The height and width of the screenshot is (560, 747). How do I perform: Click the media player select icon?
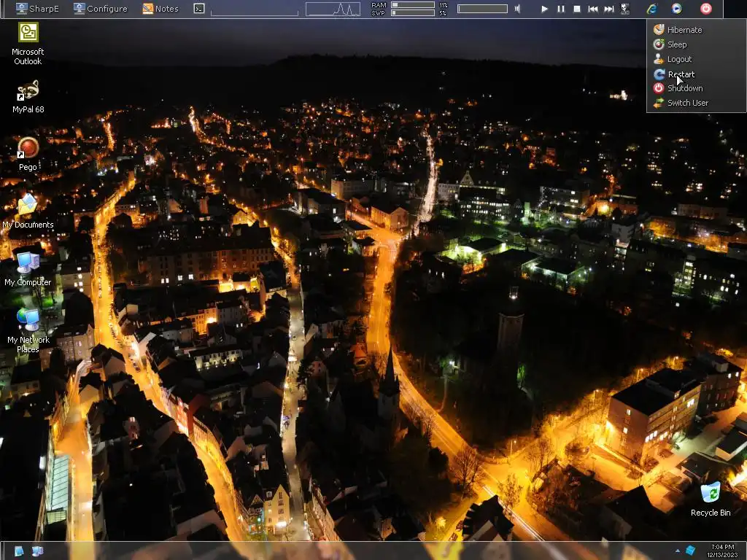pos(625,9)
